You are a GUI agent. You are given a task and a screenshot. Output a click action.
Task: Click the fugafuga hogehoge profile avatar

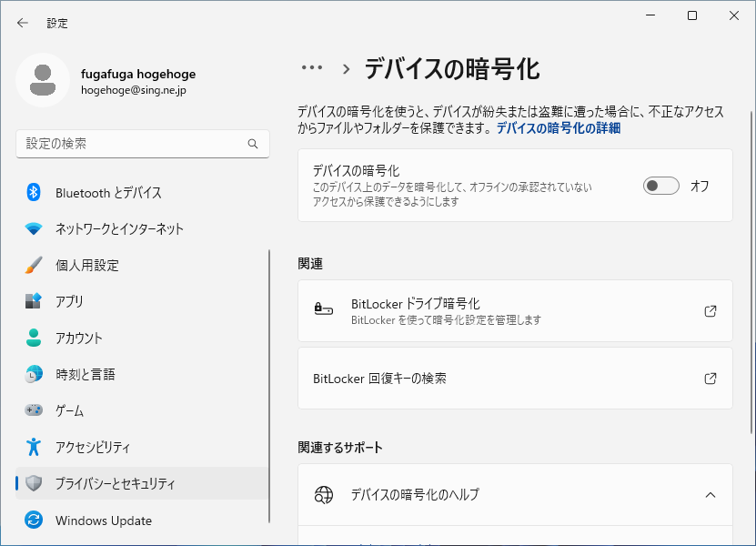point(42,80)
